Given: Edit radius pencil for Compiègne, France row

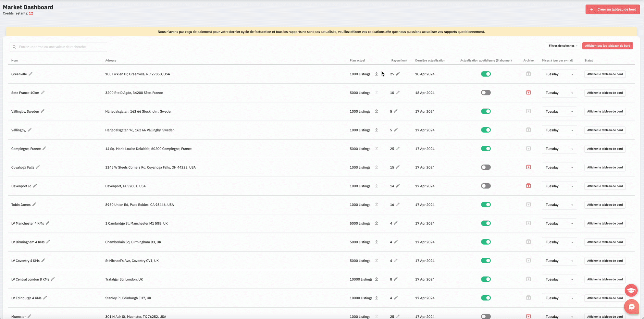Looking at the screenshot, I should tap(398, 148).
